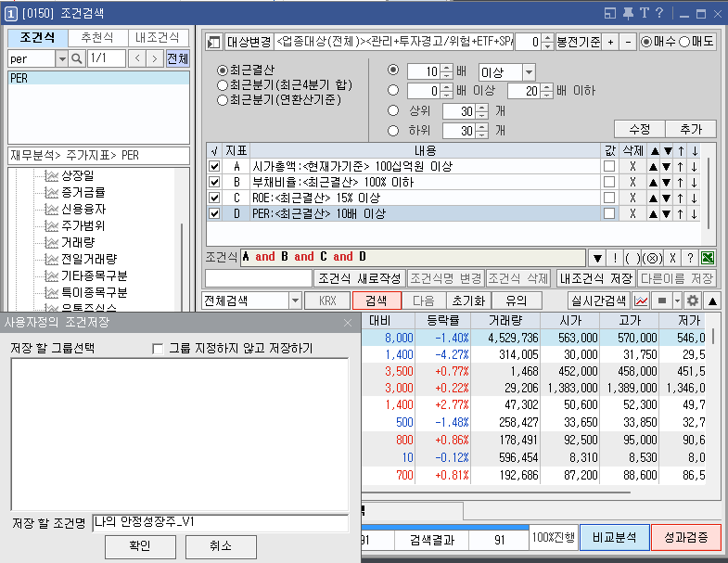Click the black rectangle view icon
The height and width of the screenshot is (563, 728).
662,301
